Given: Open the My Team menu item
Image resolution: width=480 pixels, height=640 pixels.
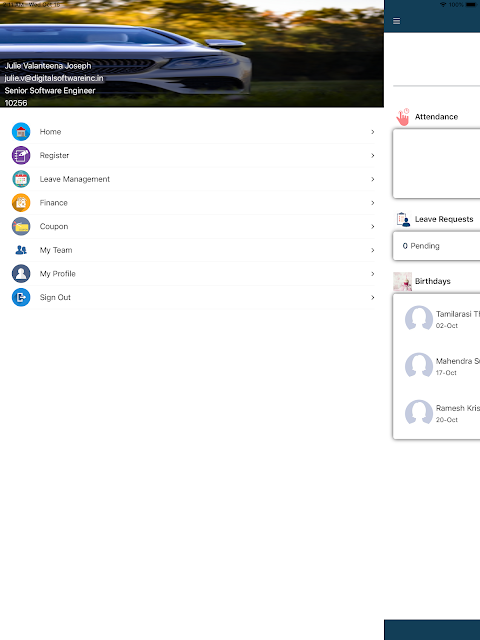Looking at the screenshot, I should (192, 250).
